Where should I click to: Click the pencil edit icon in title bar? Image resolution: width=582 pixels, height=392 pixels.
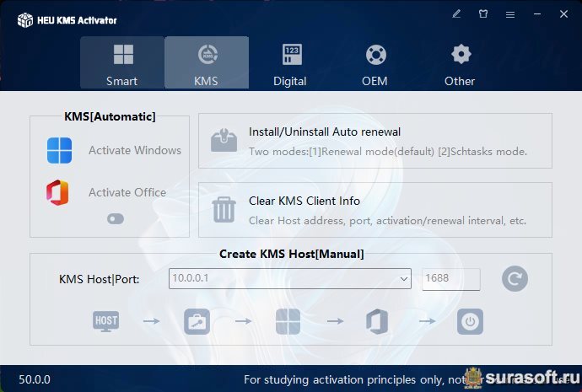[x=456, y=14]
